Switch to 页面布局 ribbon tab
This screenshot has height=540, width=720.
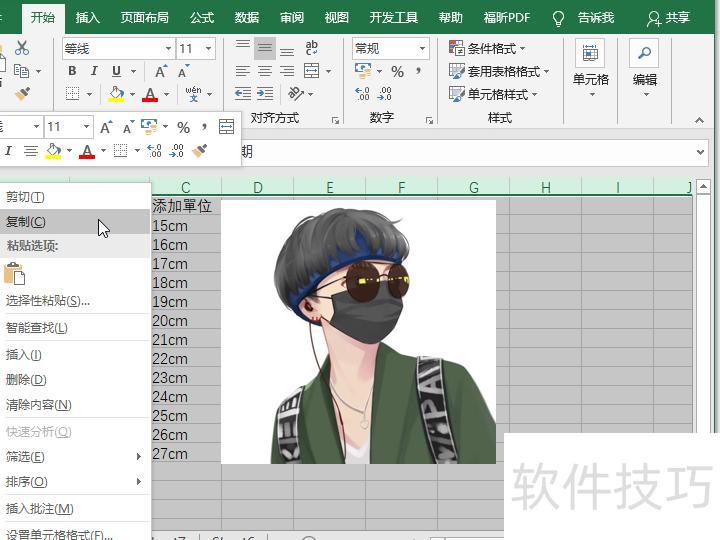[x=145, y=17]
